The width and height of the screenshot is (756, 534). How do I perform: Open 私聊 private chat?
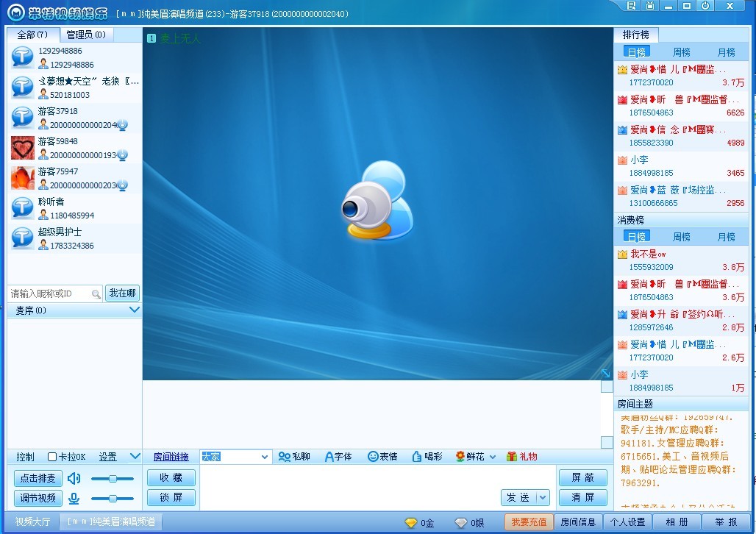pyautogui.click(x=294, y=457)
